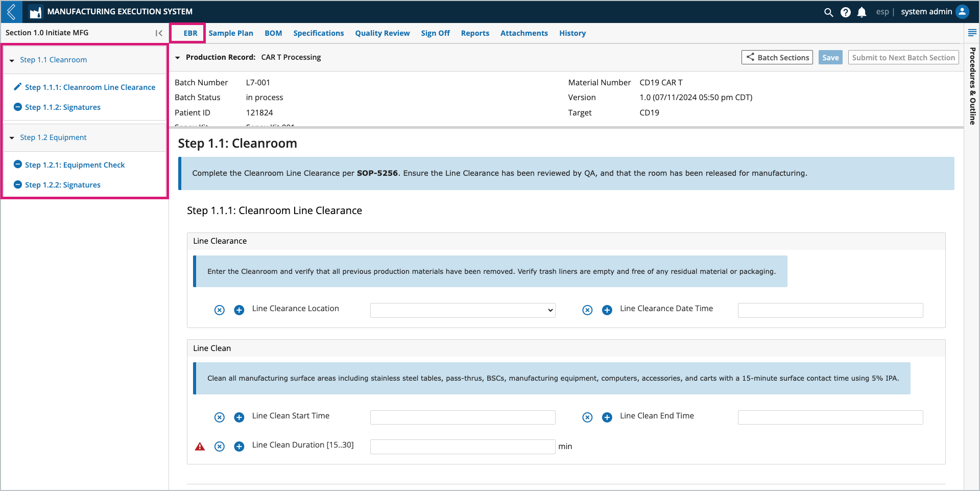The image size is (980, 491).
Task: Select Step 1.2 Equipment in sidebar
Action: tap(54, 137)
